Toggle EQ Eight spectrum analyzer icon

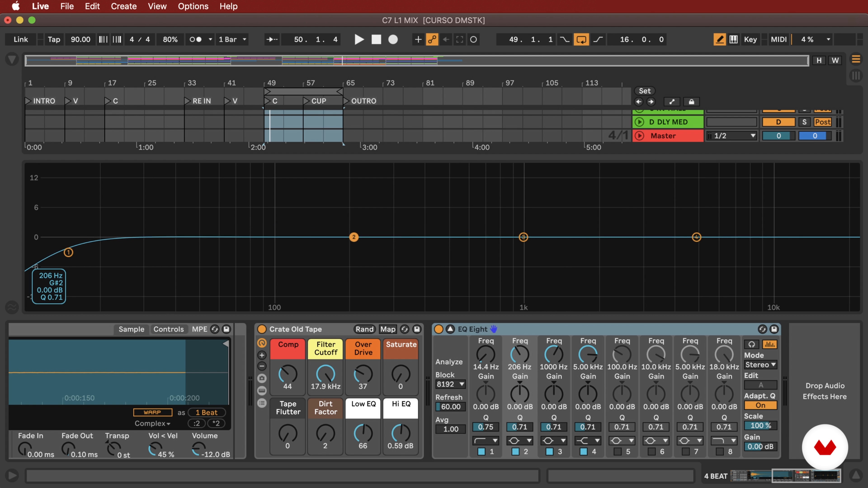point(769,344)
